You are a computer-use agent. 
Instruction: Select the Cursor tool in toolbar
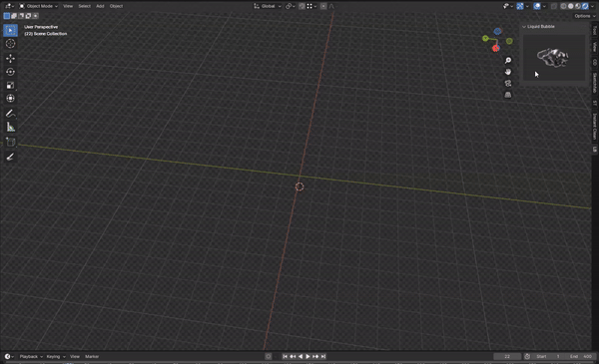(10, 44)
